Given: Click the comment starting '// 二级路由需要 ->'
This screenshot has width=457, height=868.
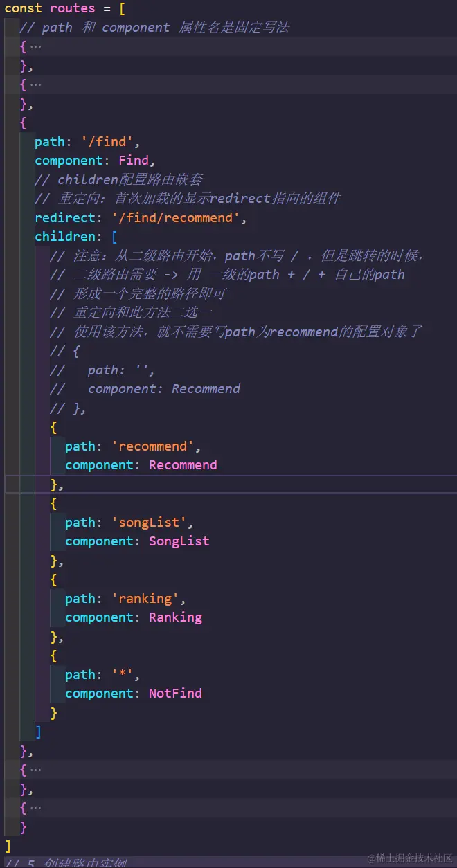Looking at the screenshot, I should click(x=228, y=275).
